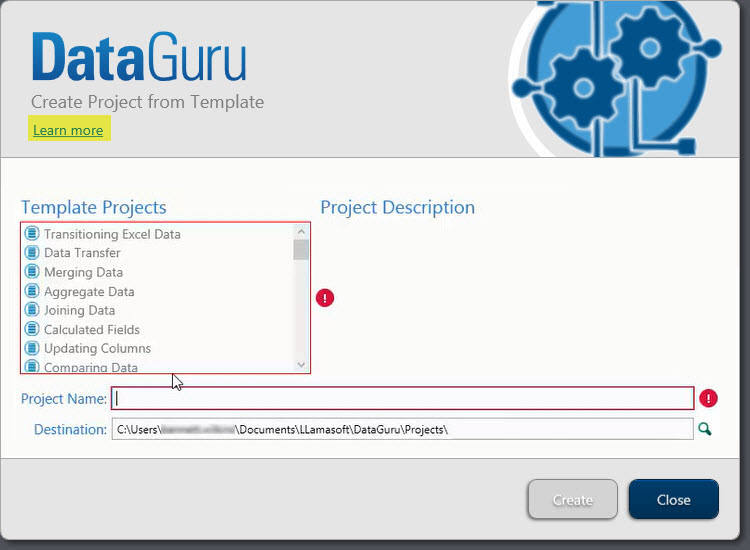Click the Transitioning Excel Data template icon
This screenshot has height=550, width=750.
click(x=32, y=233)
